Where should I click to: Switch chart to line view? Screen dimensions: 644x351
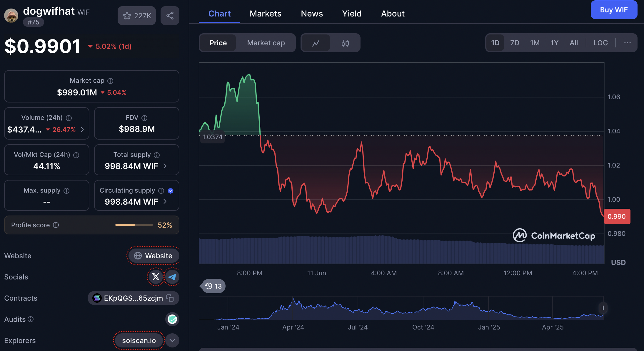316,43
